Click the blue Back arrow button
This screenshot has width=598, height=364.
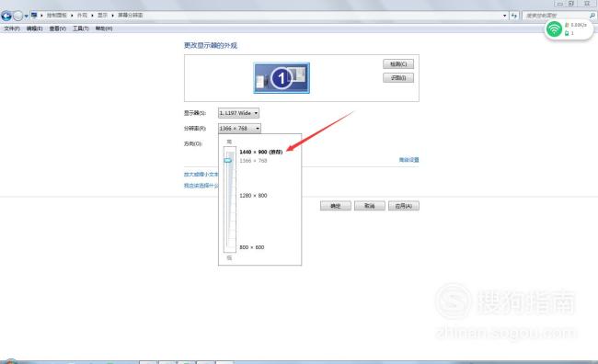[x=6, y=16]
